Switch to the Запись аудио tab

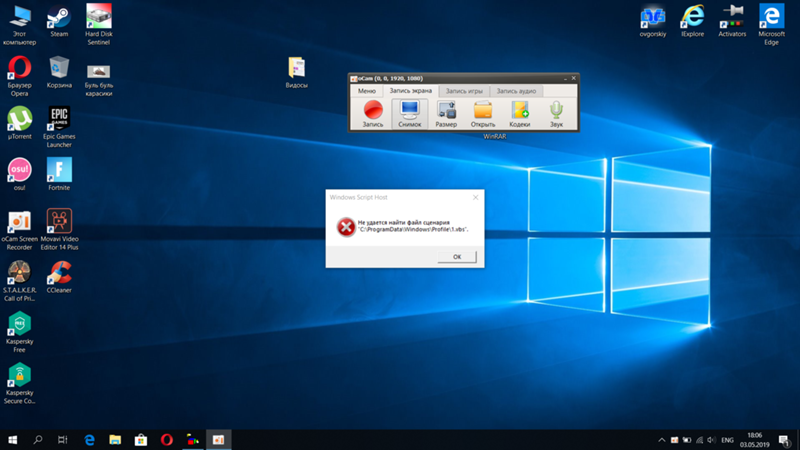point(516,91)
